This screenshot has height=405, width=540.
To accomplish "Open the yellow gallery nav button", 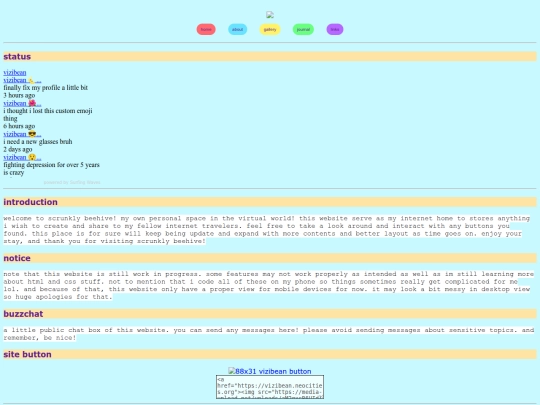I will [x=270, y=29].
